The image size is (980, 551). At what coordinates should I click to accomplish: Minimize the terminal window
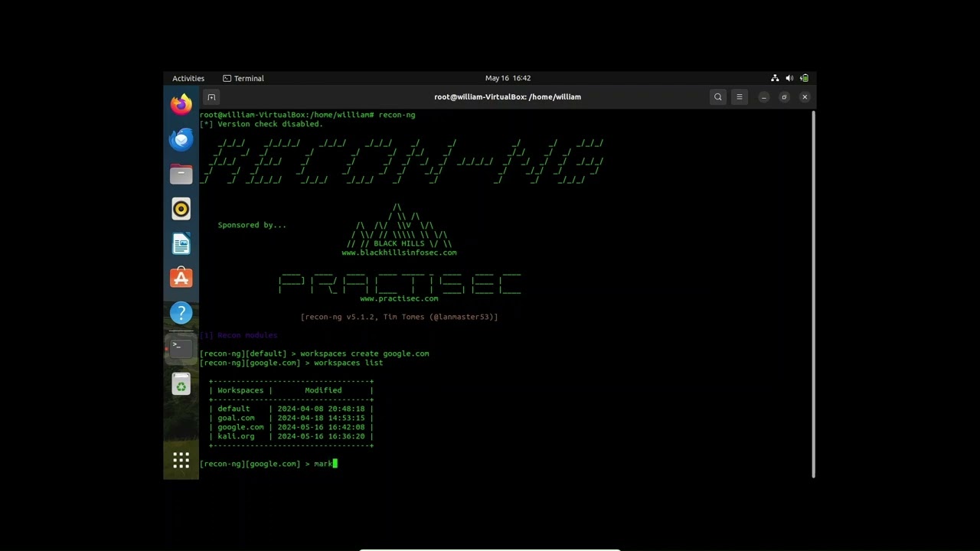click(x=763, y=97)
